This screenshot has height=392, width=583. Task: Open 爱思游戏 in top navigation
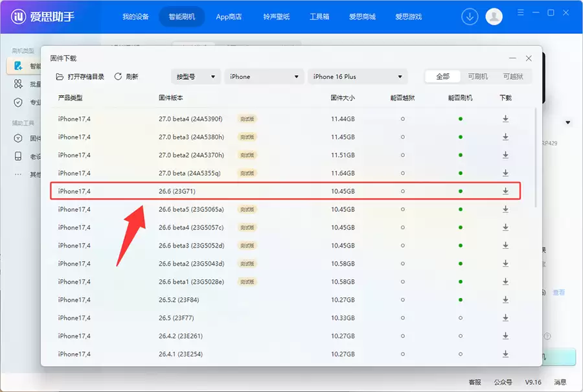pyautogui.click(x=408, y=17)
